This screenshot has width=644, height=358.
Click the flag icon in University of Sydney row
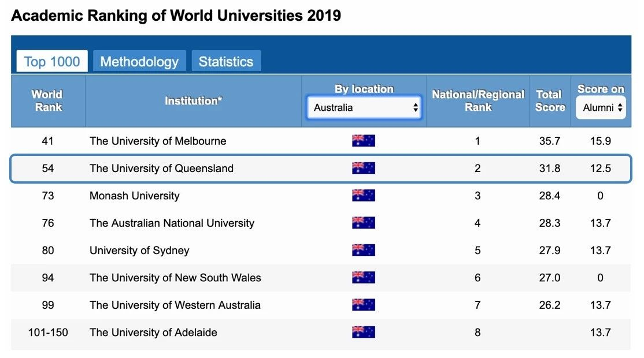coord(363,250)
